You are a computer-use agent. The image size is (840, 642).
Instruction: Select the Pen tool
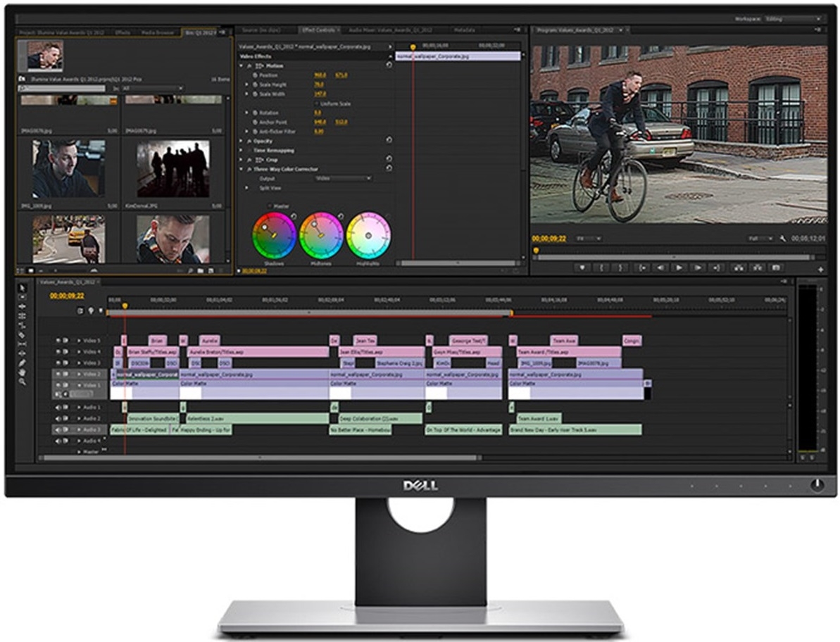22,363
